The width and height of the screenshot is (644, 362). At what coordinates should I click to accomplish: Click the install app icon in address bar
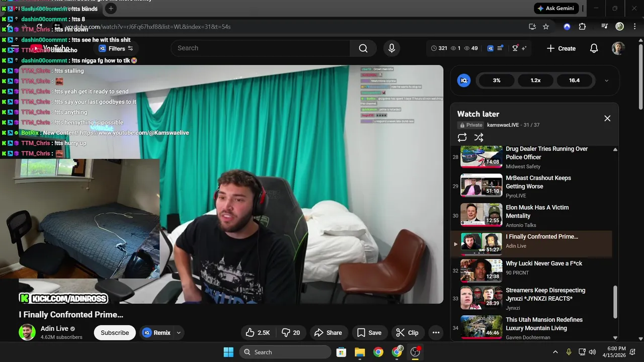click(x=532, y=27)
